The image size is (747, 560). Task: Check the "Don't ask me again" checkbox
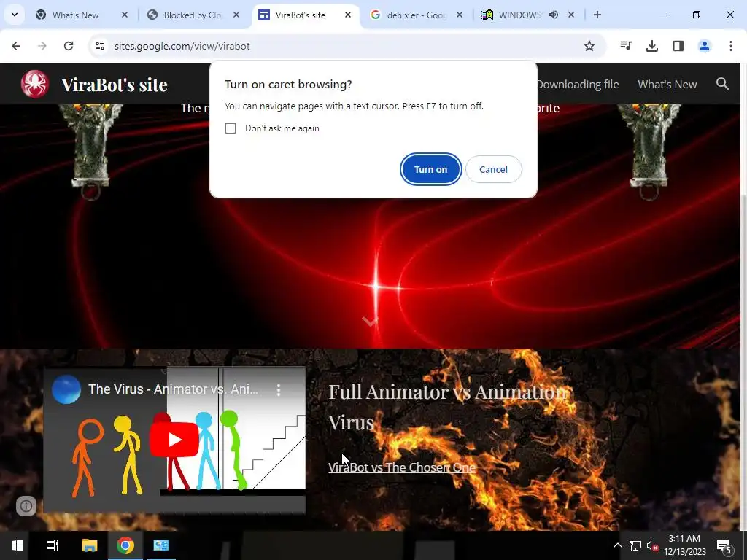pyautogui.click(x=231, y=128)
